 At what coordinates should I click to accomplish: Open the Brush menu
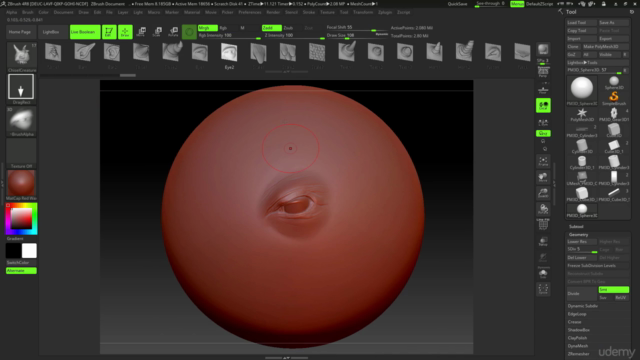28,12
